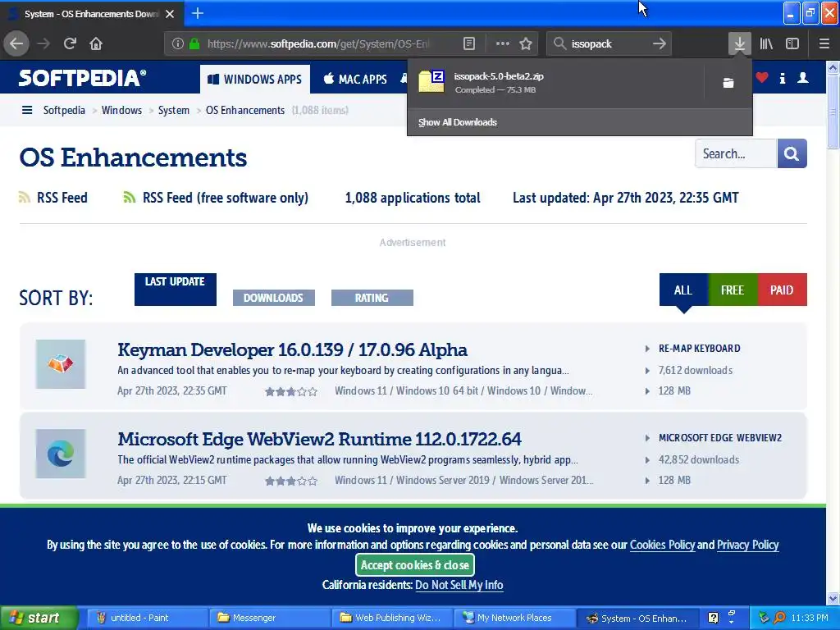Open the Firefox hamburger menu
840x630 pixels.
pyautogui.click(x=824, y=43)
